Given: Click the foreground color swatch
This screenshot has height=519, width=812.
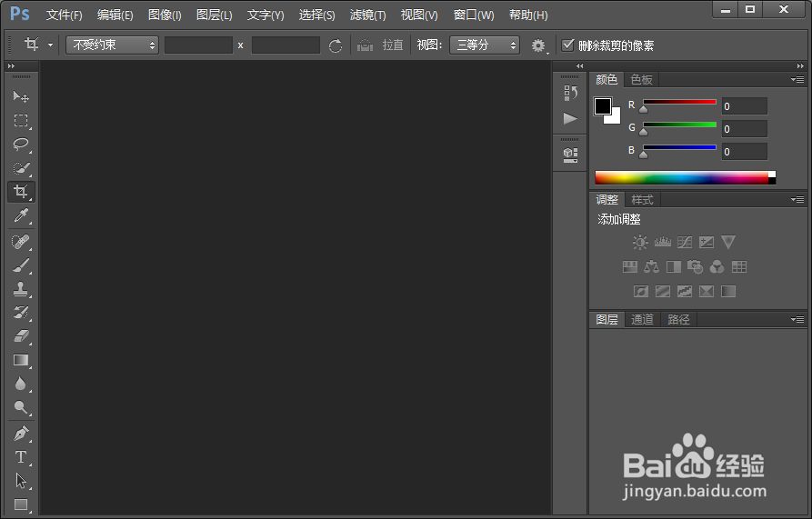Looking at the screenshot, I should tap(603, 106).
